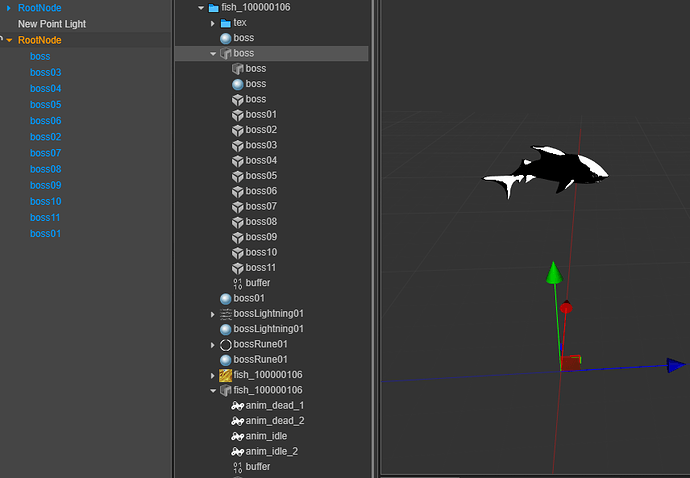
Task: Click the anim_dead_2 animation clip icon
Action: tap(238, 421)
